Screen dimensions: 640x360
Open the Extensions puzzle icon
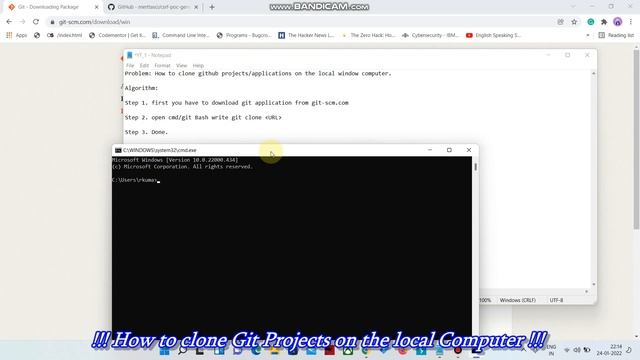604,22
